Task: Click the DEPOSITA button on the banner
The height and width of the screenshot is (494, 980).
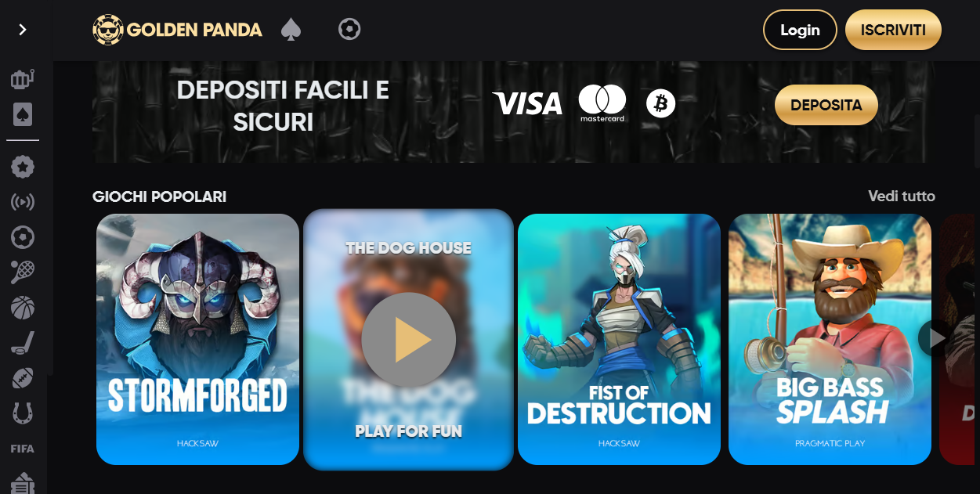Action: point(826,105)
